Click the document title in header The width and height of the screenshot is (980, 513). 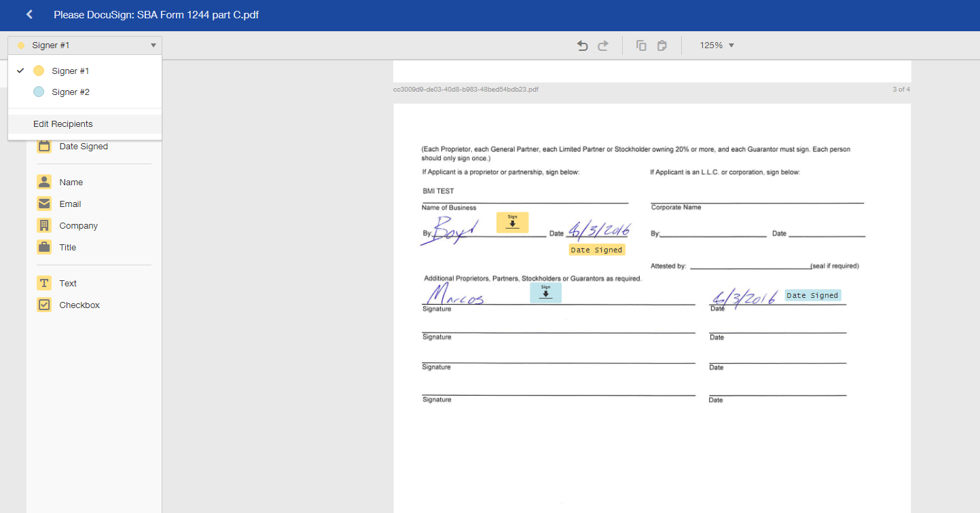pos(156,14)
